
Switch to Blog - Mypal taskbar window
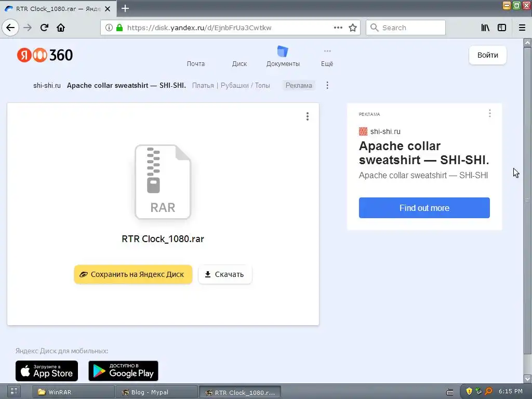pyautogui.click(x=156, y=392)
